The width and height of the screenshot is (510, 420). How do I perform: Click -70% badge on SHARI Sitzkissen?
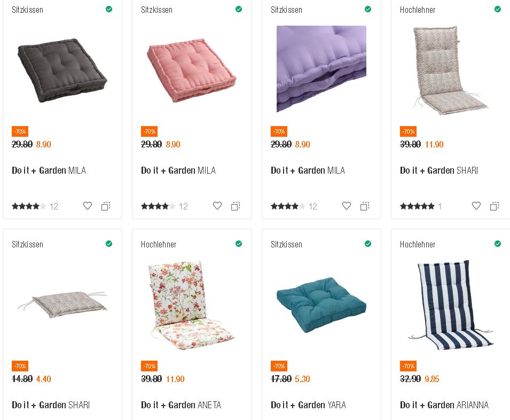pyautogui.click(x=20, y=366)
